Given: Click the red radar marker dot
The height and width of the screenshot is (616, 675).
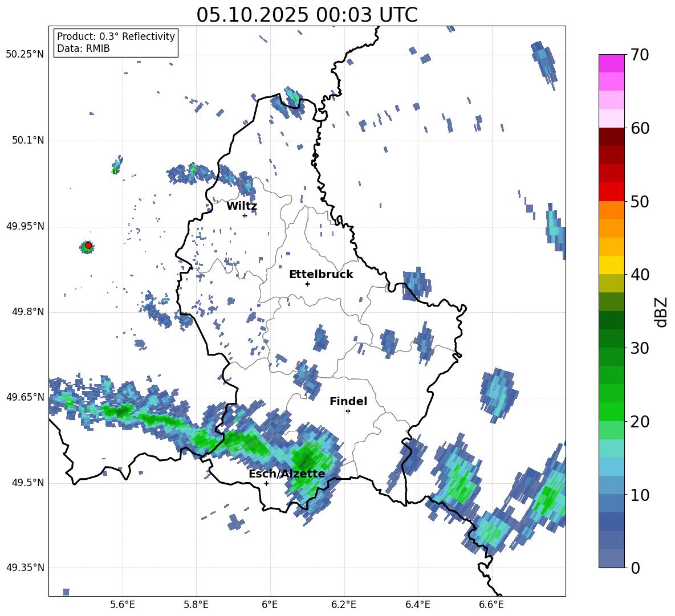Looking at the screenshot, I should [x=88, y=246].
